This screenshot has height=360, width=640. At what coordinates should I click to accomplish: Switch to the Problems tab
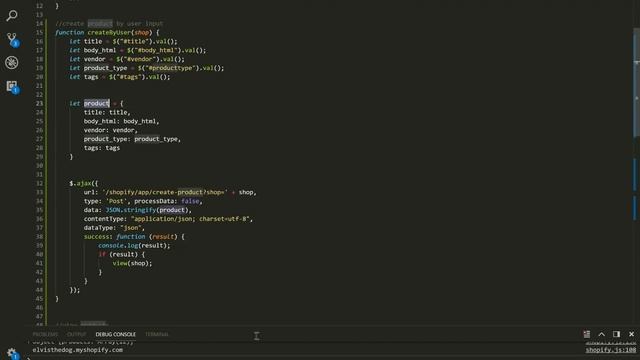[45, 334]
